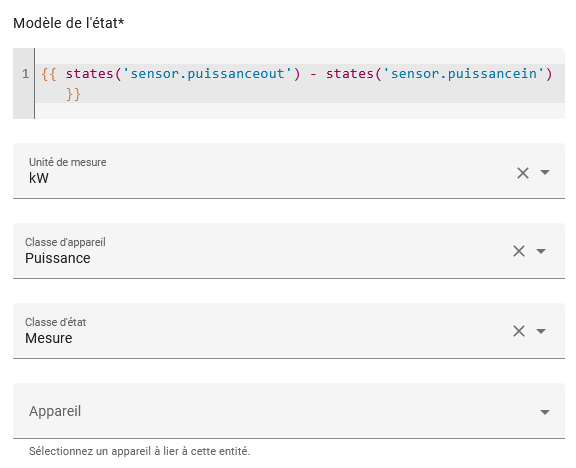Open the Appareil dropdown arrow
The width and height of the screenshot is (576, 468).
545,412
